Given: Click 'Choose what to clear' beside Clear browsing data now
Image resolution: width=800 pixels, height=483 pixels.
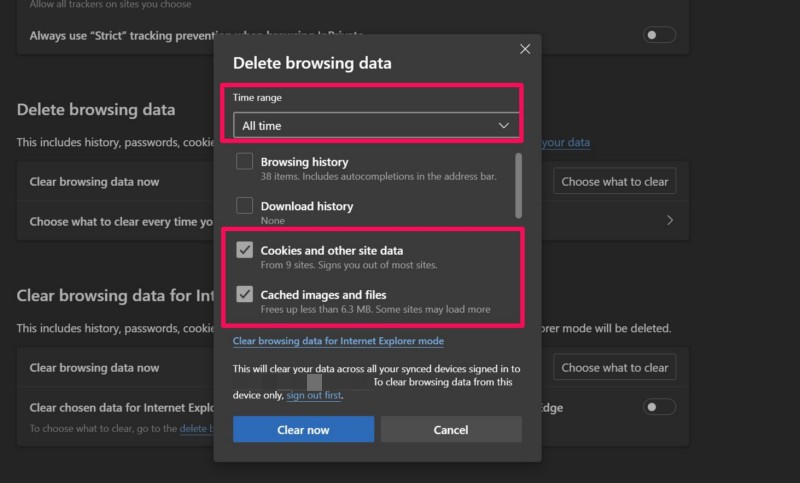Looking at the screenshot, I should pyautogui.click(x=614, y=182).
